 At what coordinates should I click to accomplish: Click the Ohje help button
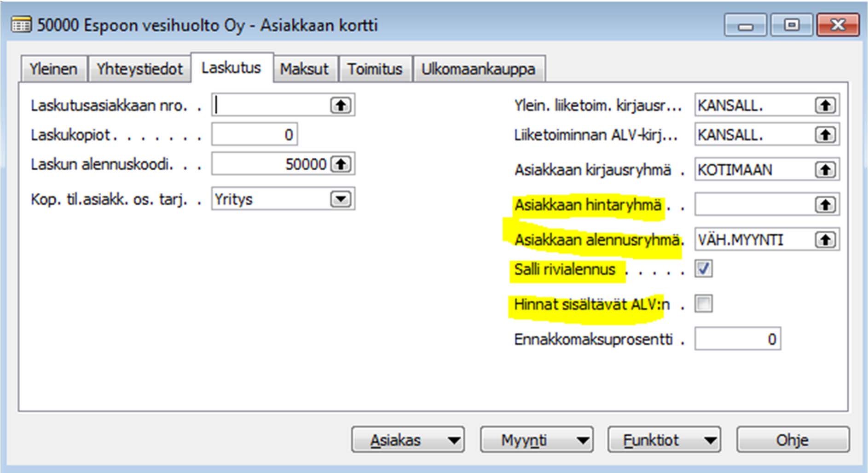(793, 440)
